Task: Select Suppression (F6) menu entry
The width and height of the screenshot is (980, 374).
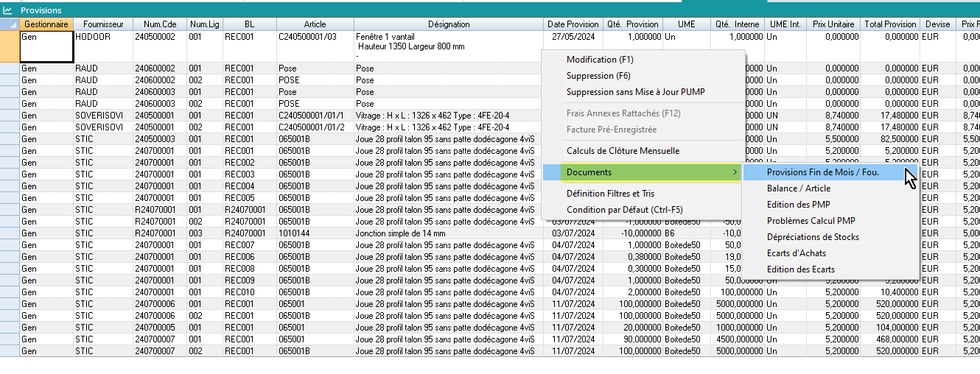Action: (599, 76)
